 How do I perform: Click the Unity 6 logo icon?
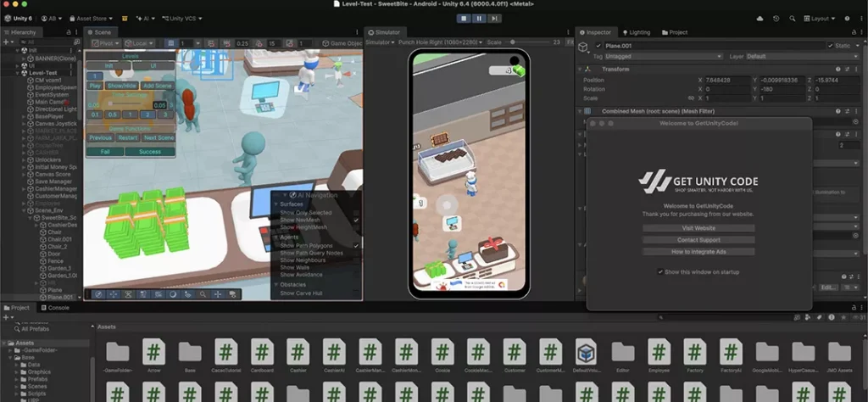7,19
